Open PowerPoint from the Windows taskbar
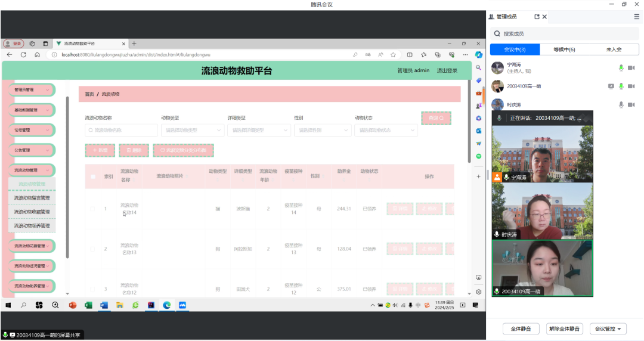Image resolution: width=644 pixels, height=341 pixels. [73, 305]
